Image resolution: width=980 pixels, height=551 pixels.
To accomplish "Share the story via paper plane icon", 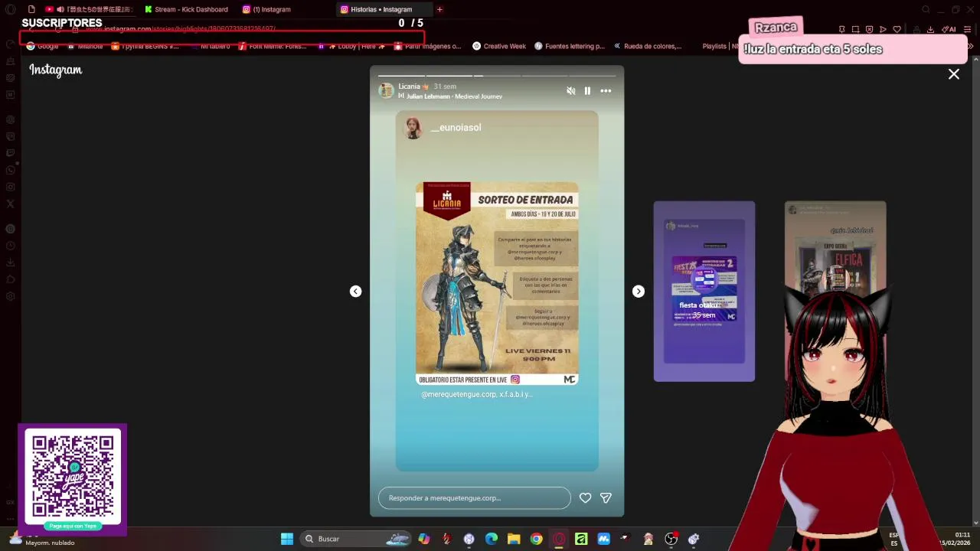I will tap(606, 498).
